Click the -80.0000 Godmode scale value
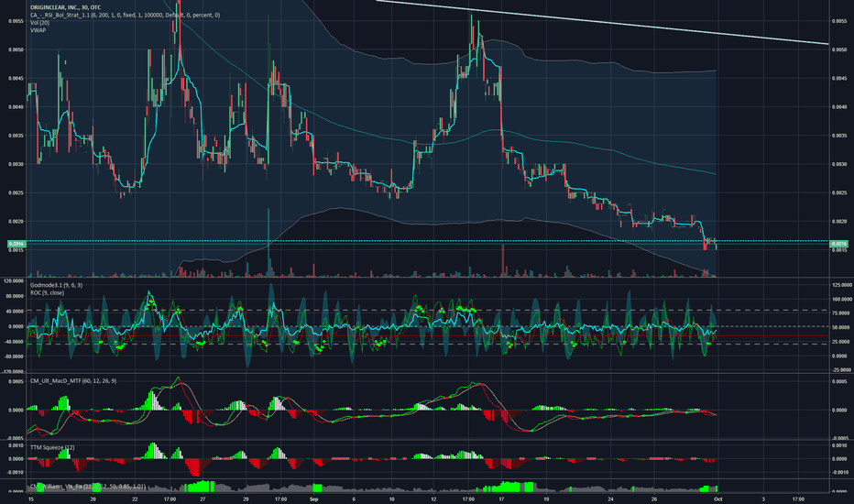 pos(14,356)
